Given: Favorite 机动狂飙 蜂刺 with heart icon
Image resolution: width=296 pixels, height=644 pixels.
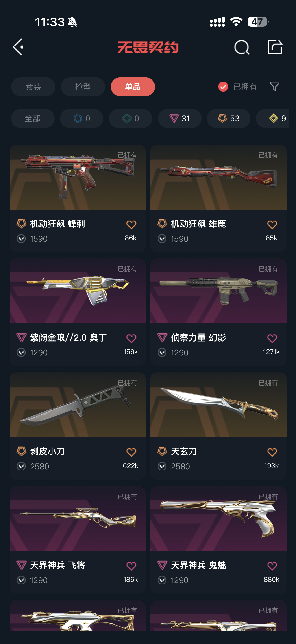Looking at the screenshot, I should 131,225.
